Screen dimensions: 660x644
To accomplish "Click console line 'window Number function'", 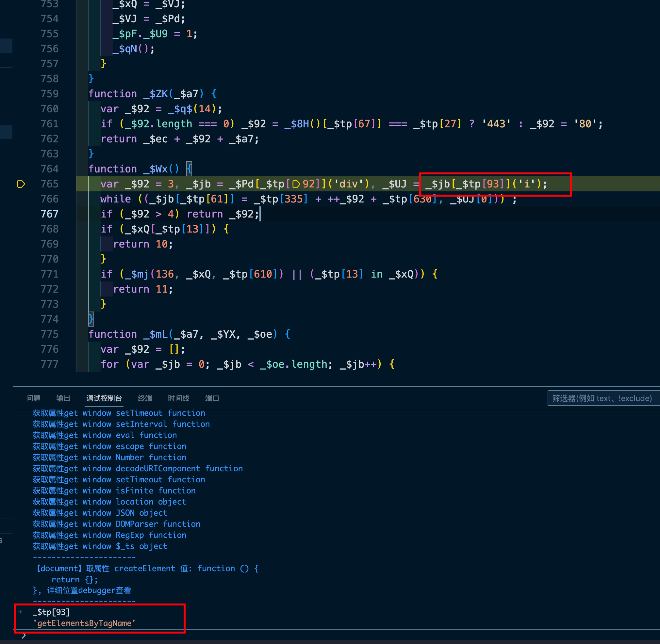I will 110,457.
